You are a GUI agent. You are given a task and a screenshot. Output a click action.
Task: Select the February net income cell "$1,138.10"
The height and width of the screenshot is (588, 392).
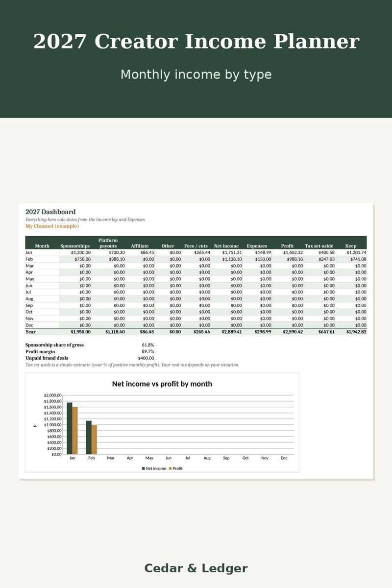click(x=232, y=259)
